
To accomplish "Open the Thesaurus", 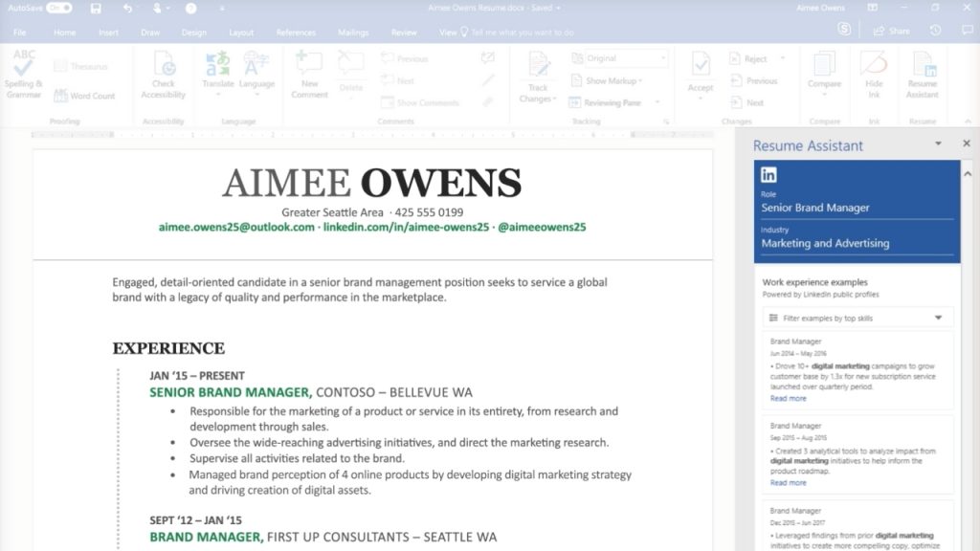I will pyautogui.click(x=80, y=66).
